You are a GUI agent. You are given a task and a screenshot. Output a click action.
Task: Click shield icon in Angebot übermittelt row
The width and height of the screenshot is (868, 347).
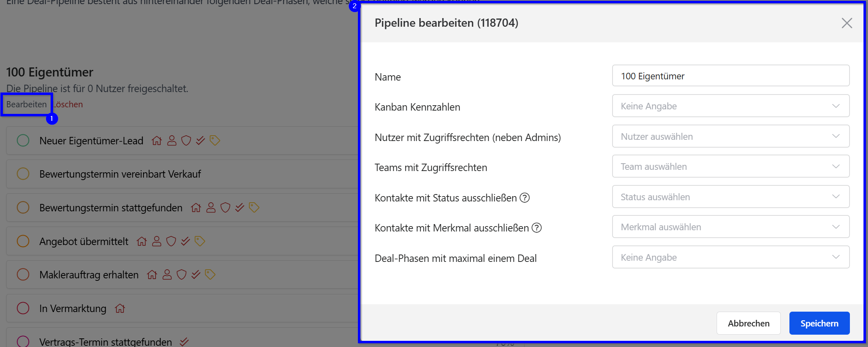171,241
